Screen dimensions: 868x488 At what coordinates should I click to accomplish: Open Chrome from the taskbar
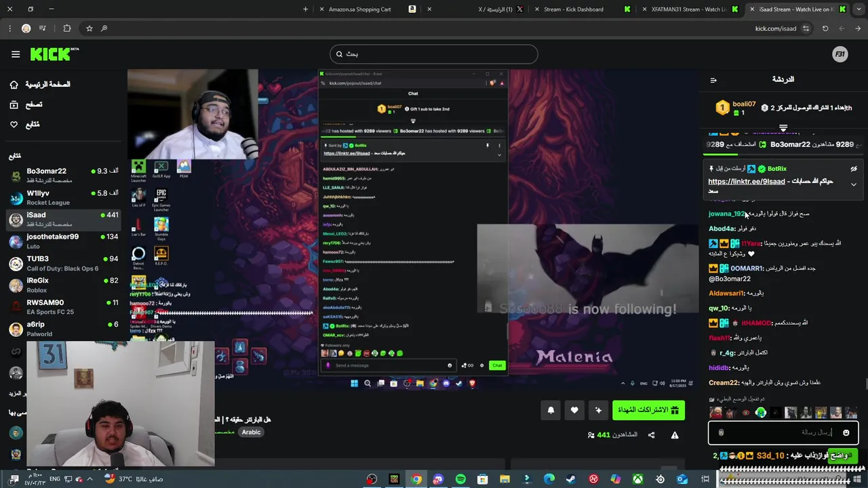pyautogui.click(x=416, y=479)
